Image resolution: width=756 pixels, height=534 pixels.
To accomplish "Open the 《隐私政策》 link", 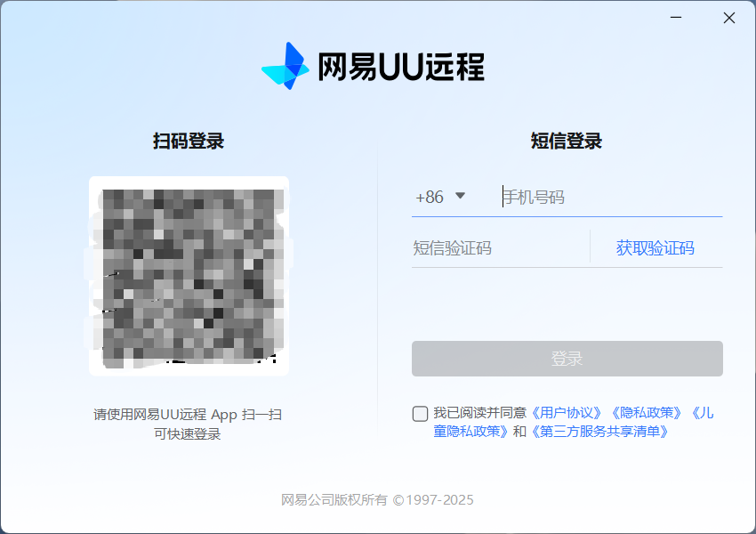I will point(647,412).
